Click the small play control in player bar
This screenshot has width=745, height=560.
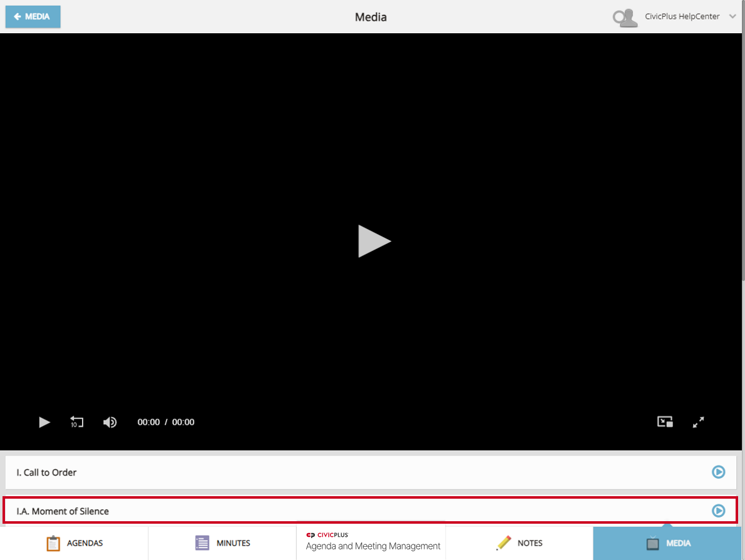[44, 422]
